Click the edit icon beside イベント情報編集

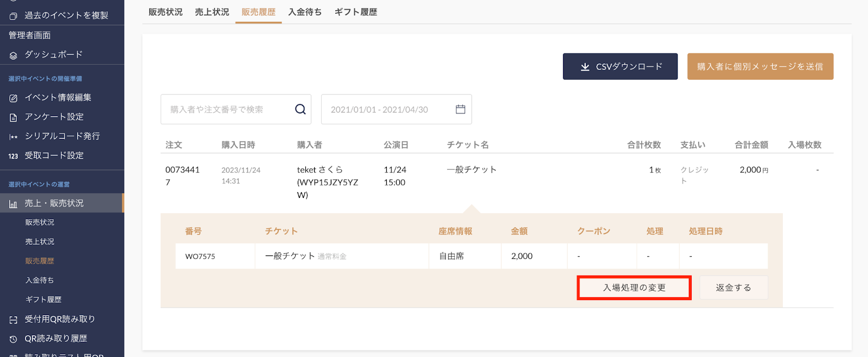coord(14,98)
